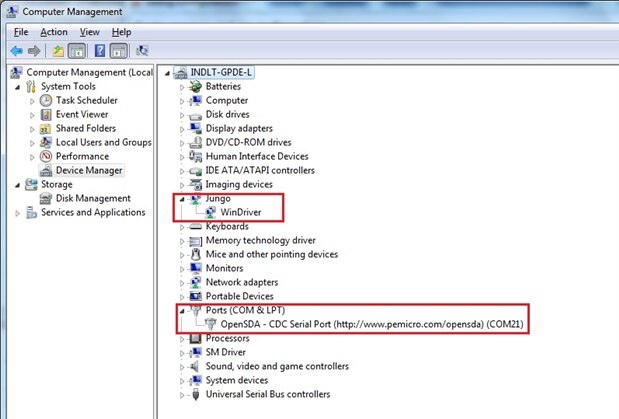Click the DVD/CD-ROM drives icon
The image size is (619, 419).
pyautogui.click(x=195, y=142)
